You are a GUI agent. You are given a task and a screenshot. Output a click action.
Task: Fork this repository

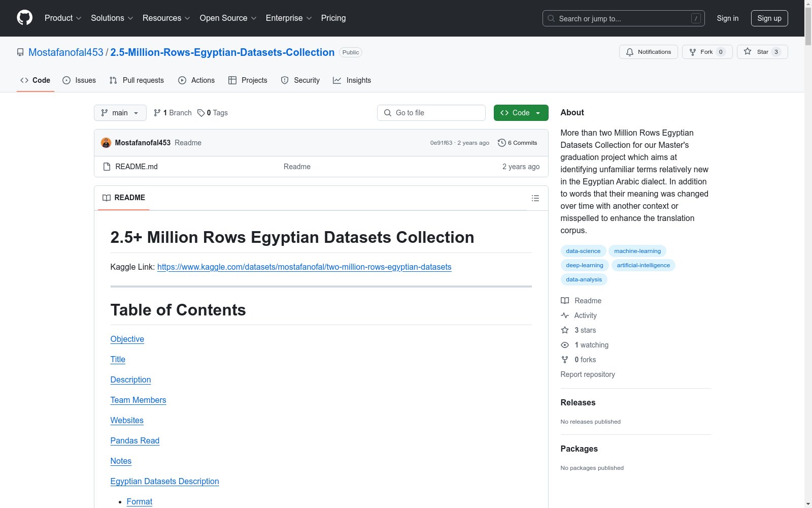[707, 52]
